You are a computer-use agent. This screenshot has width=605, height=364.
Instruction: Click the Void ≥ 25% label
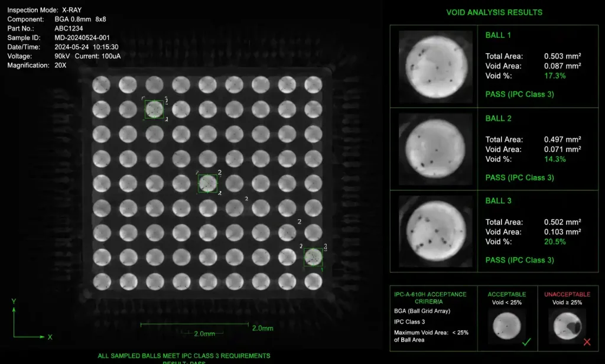coord(567,303)
